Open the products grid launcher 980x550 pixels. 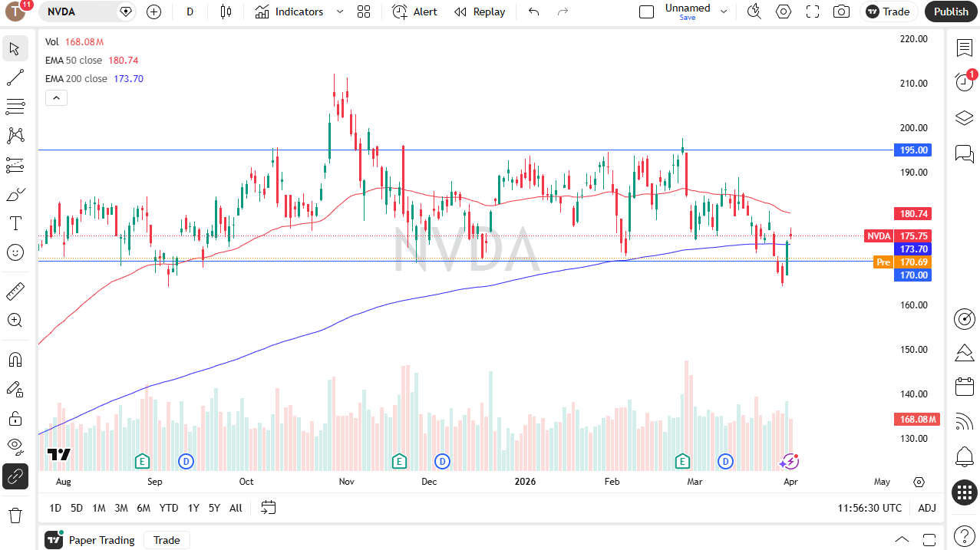965,492
